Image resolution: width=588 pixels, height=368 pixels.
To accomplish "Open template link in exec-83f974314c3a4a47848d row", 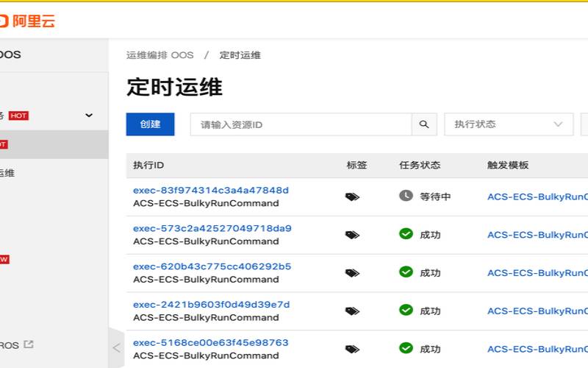I will click(537, 197).
